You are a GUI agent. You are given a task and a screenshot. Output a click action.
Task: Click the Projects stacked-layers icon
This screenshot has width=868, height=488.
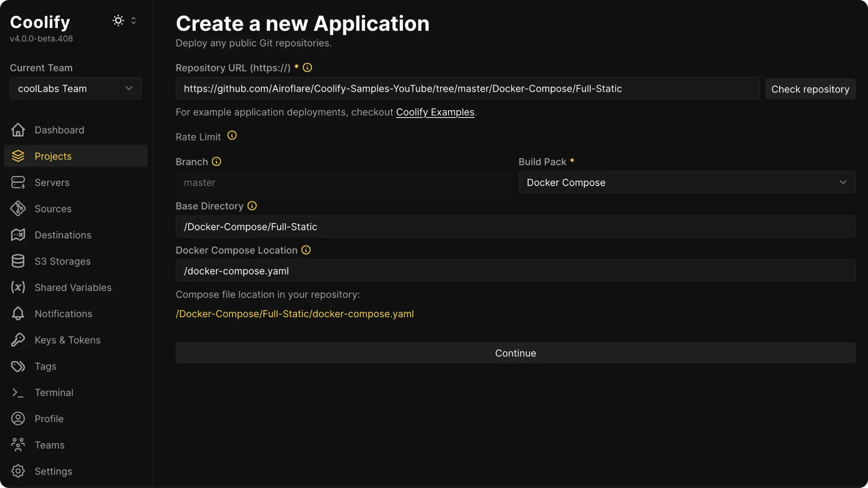pos(18,156)
